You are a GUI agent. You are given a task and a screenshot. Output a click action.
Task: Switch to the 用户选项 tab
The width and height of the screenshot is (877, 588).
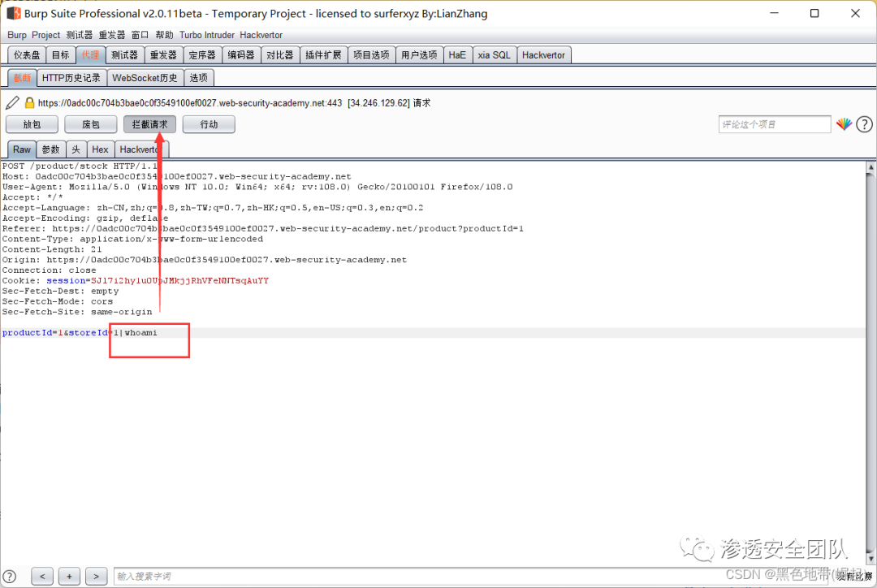420,55
